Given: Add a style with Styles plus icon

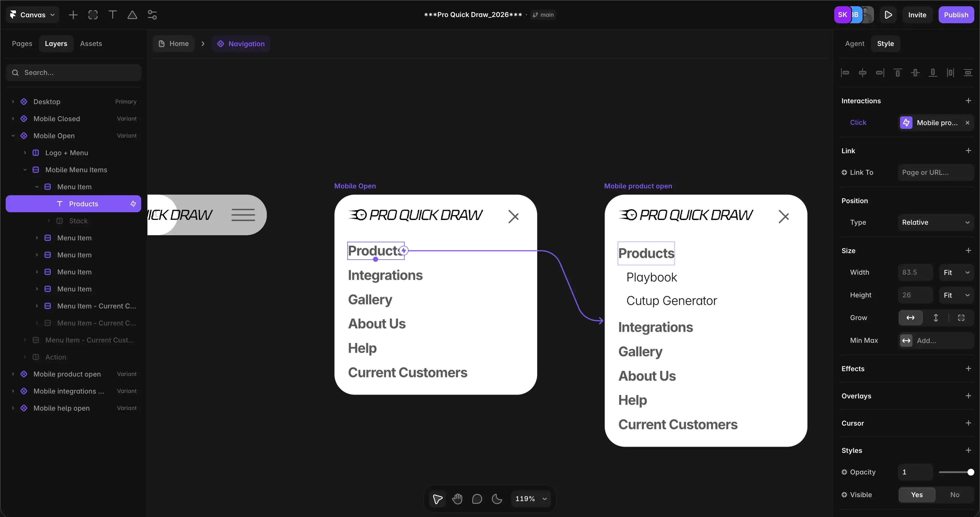Looking at the screenshot, I should (x=968, y=450).
